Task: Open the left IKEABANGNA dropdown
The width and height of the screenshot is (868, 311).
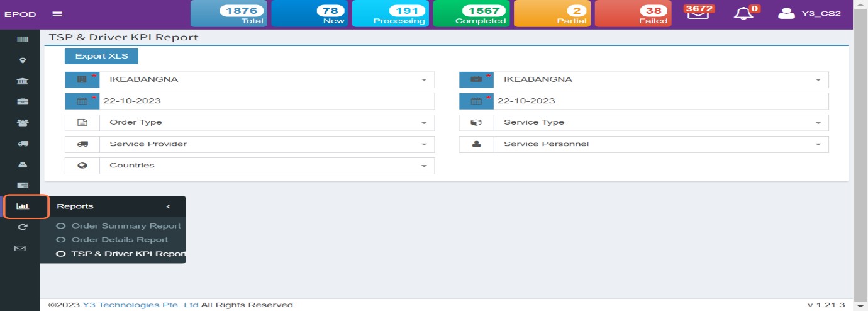Action: (267, 79)
